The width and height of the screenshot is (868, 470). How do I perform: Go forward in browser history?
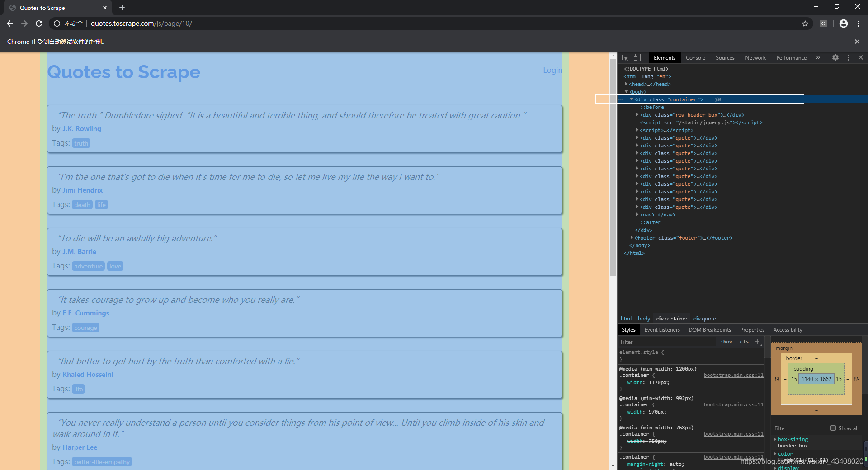[24, 23]
